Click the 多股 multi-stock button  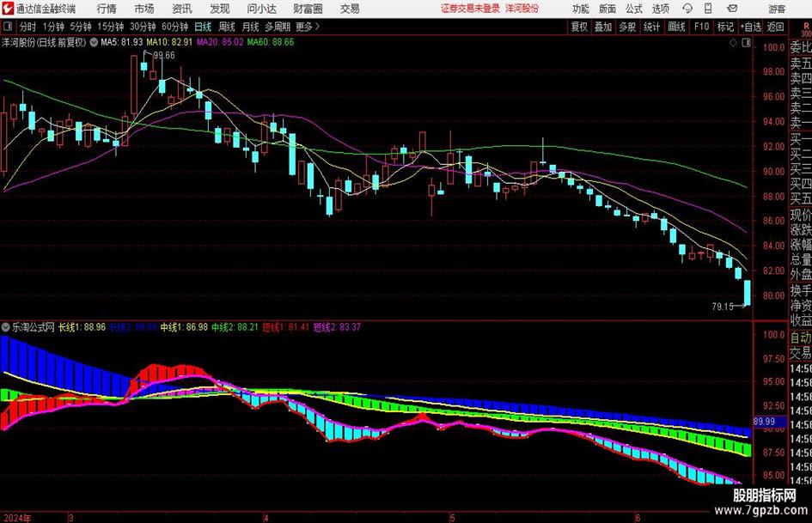click(627, 27)
